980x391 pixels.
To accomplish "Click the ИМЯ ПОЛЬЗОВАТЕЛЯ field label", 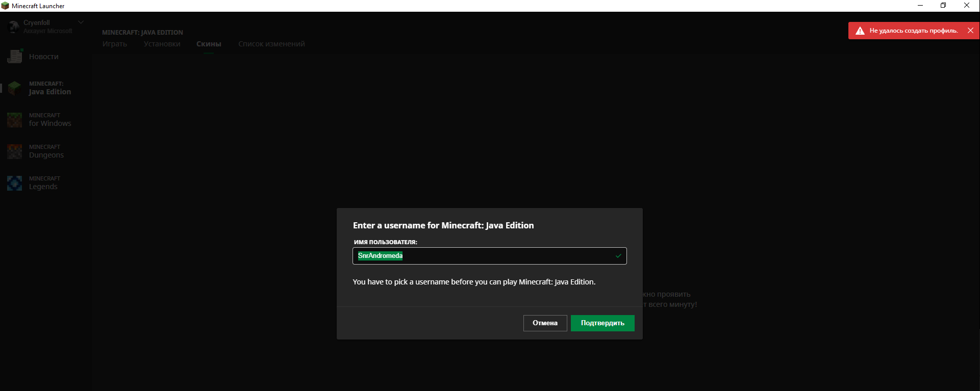I will click(386, 242).
